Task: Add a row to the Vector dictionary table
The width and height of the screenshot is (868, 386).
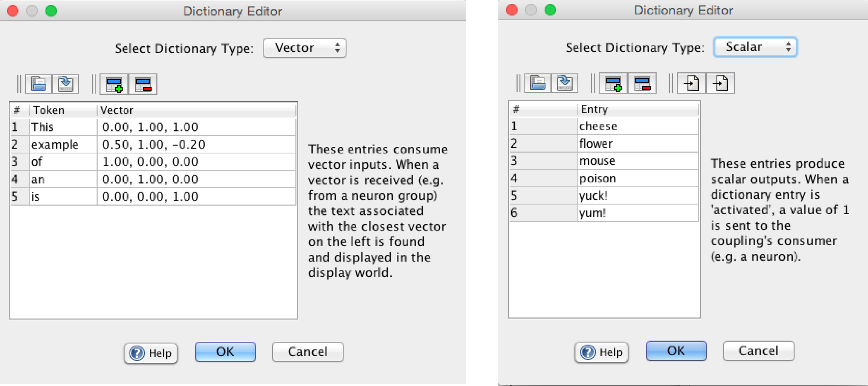Action: point(114,84)
